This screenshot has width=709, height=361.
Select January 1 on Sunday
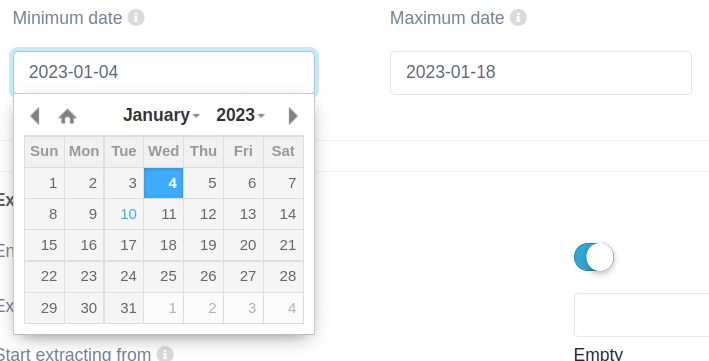[44, 183]
